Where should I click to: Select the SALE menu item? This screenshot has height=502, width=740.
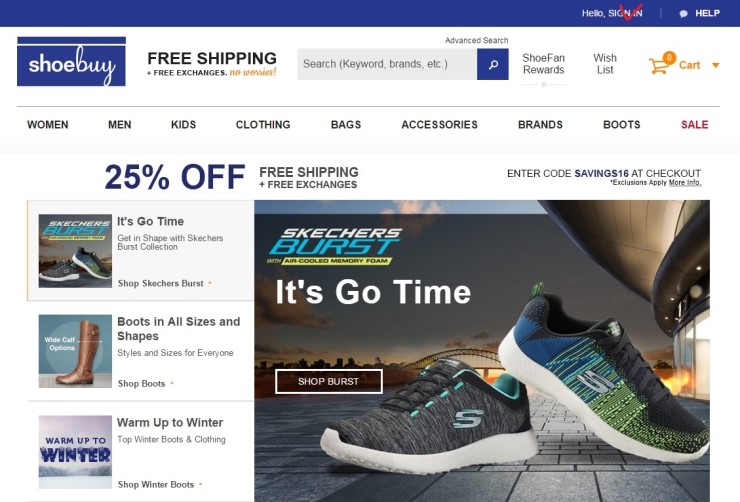[694, 125]
